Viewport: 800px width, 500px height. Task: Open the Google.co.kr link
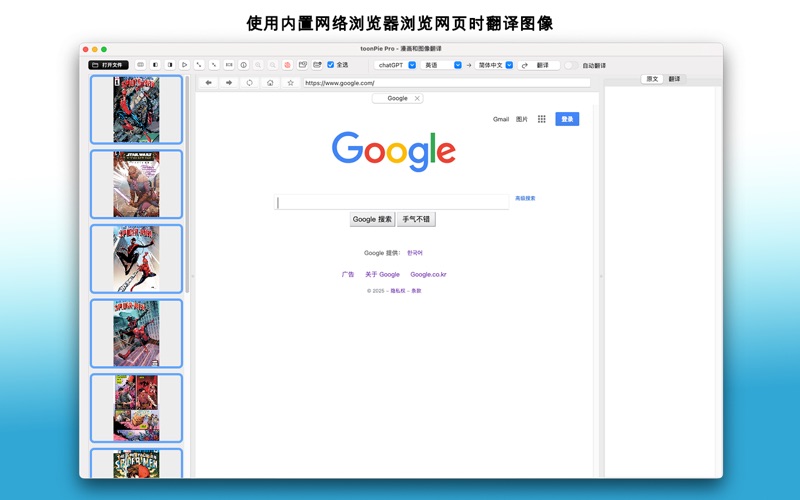point(428,274)
